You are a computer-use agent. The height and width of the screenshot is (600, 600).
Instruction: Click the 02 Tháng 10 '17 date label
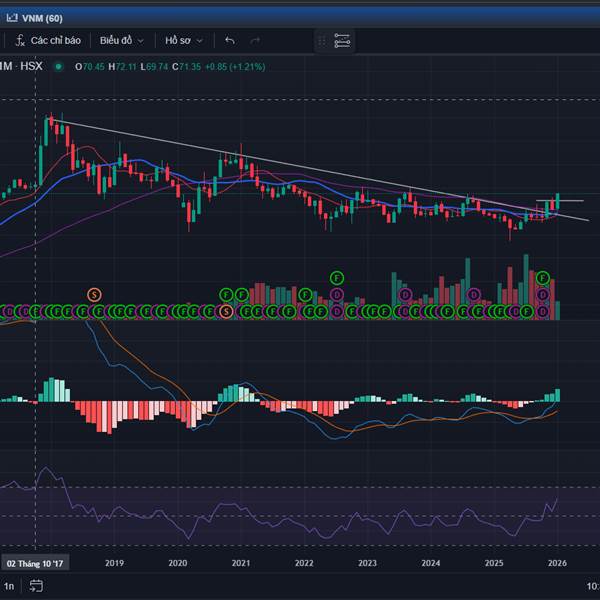(36, 563)
